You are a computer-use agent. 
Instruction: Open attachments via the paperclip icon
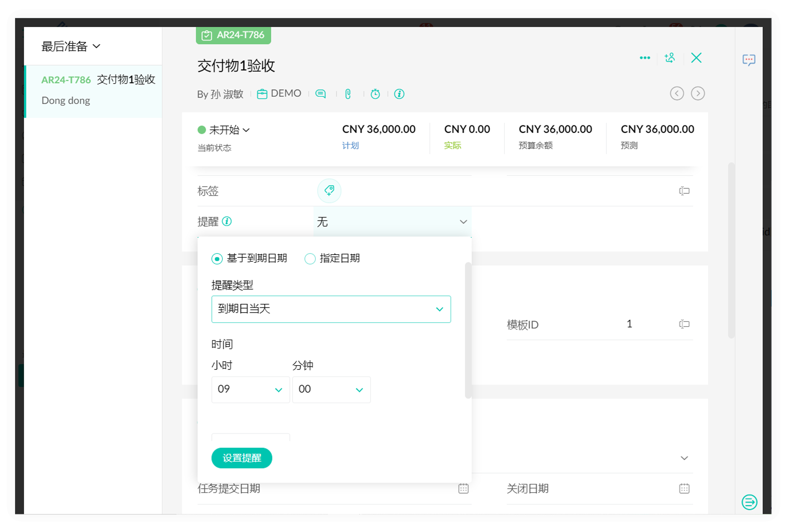tap(348, 94)
